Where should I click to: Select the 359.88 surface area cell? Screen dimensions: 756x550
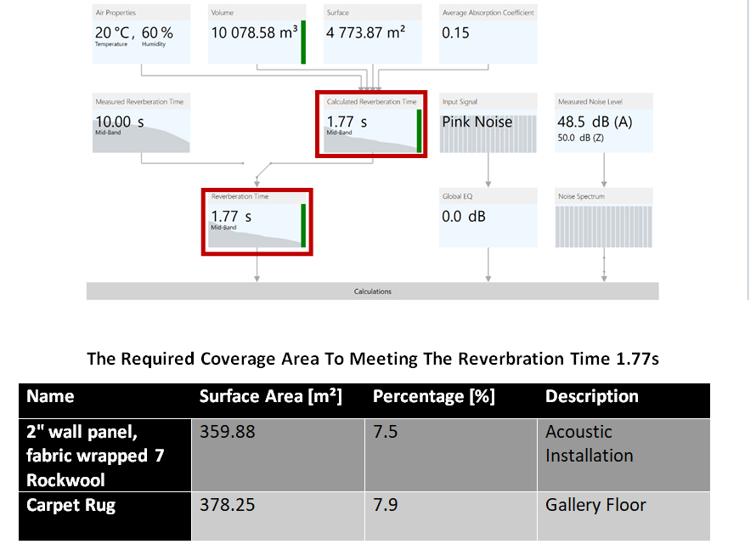(x=228, y=433)
